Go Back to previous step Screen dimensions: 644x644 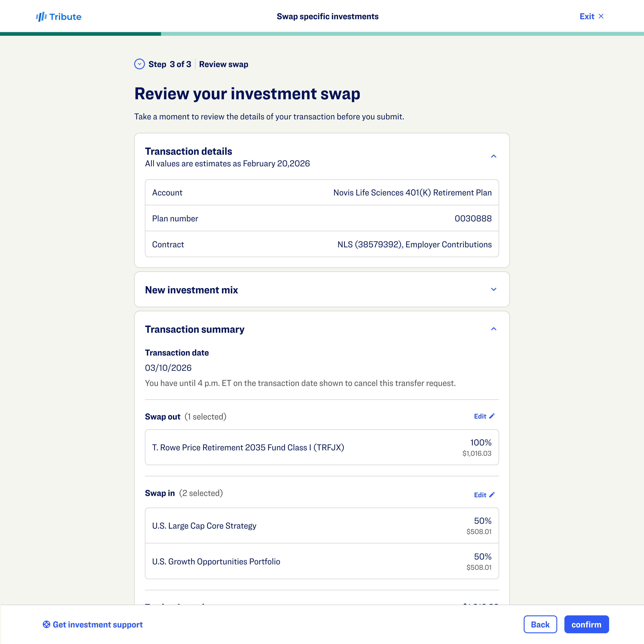[540, 624]
